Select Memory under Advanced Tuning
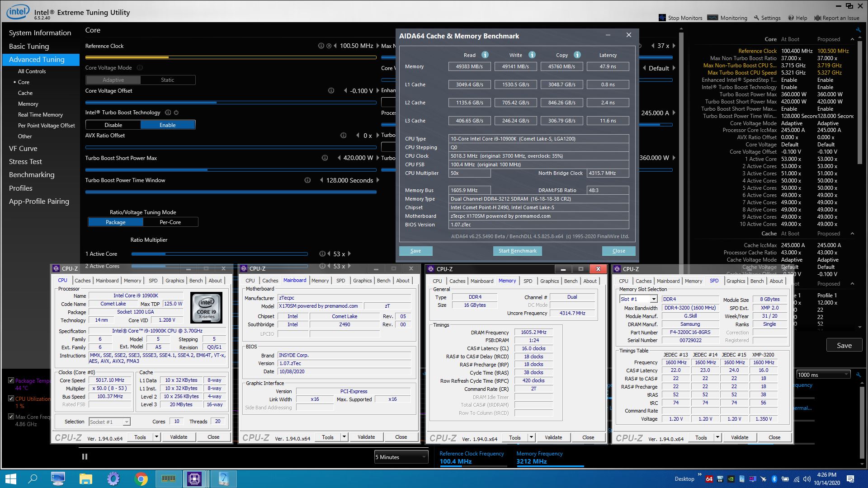This screenshot has height=488, width=868. click(x=28, y=103)
